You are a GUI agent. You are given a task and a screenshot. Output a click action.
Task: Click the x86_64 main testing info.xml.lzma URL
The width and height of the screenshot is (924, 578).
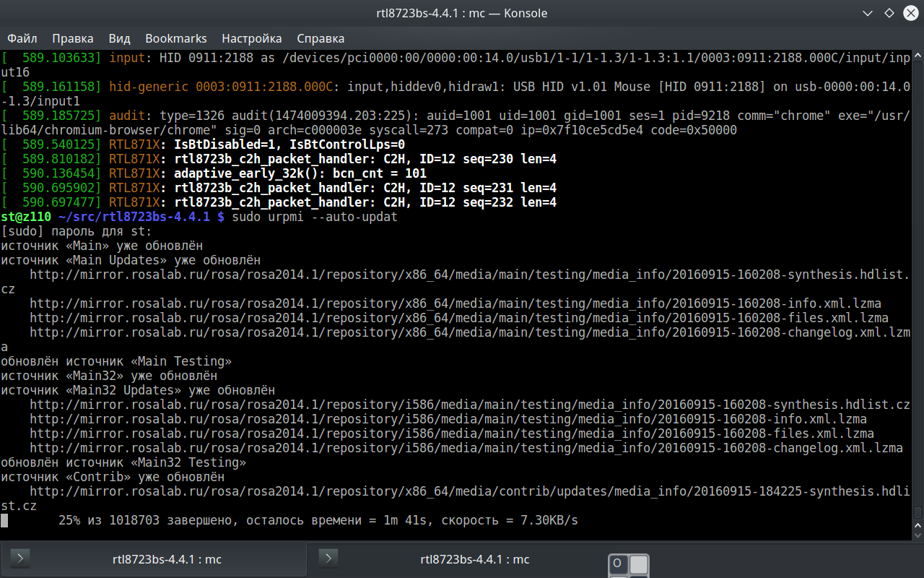(x=456, y=303)
